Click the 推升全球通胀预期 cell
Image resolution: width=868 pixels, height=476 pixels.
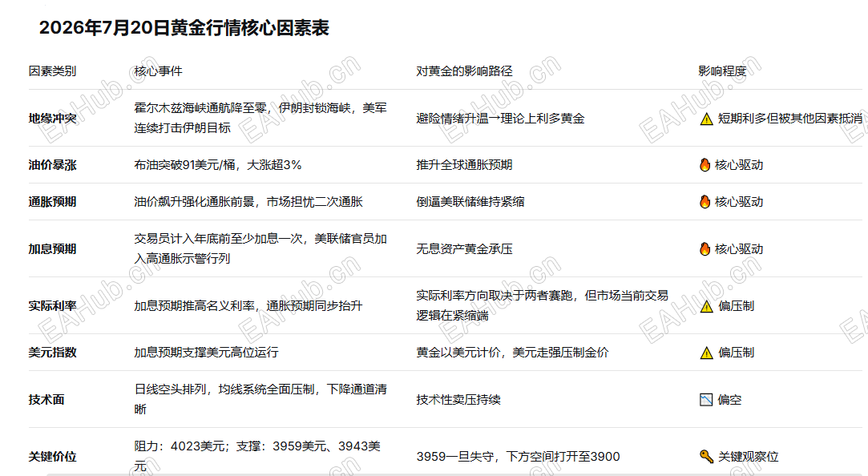[464, 165]
